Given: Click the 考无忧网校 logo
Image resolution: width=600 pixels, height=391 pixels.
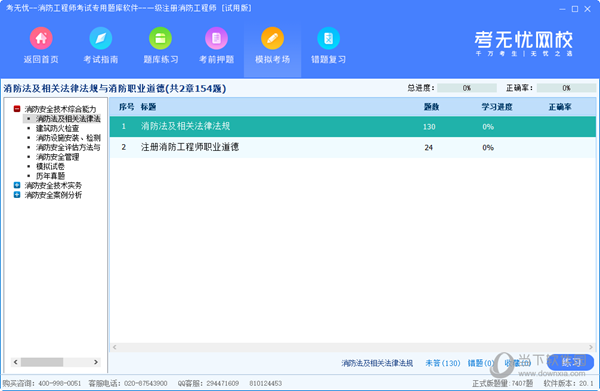Looking at the screenshot, I should pyautogui.click(x=523, y=43).
